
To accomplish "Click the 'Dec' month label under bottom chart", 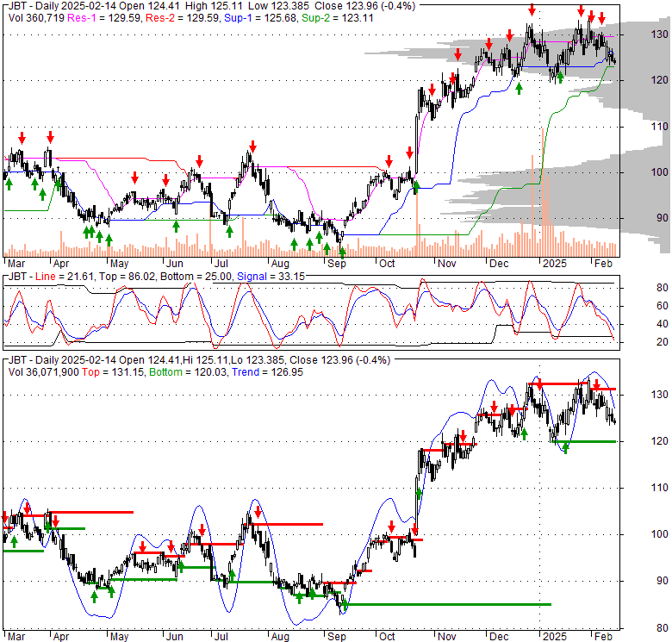I will (499, 637).
